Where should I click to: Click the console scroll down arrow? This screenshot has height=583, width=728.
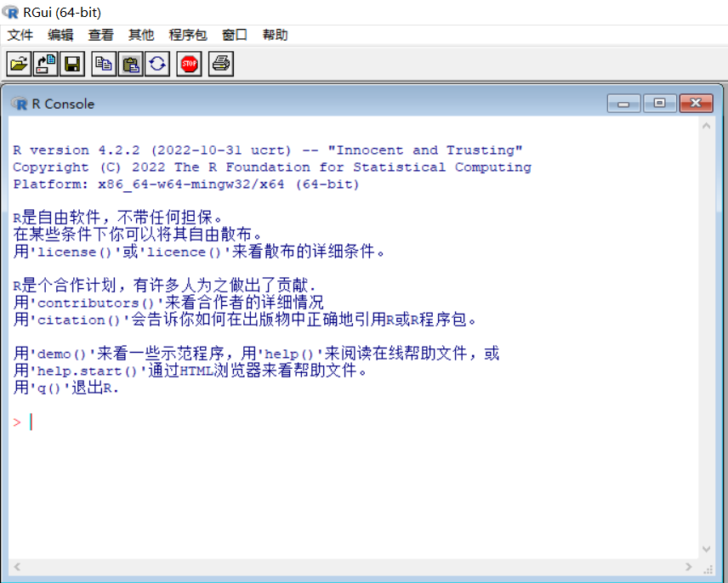pos(707,549)
